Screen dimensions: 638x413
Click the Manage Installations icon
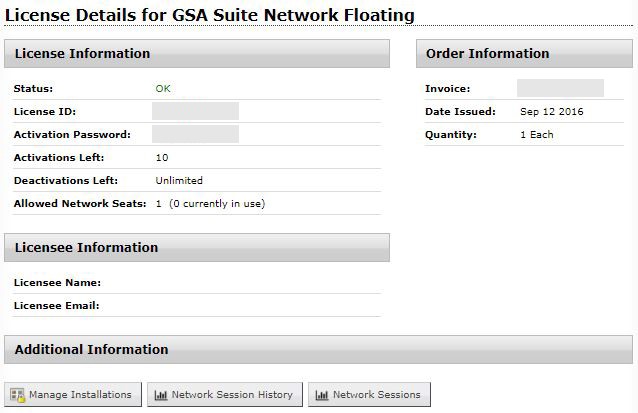pos(17,395)
